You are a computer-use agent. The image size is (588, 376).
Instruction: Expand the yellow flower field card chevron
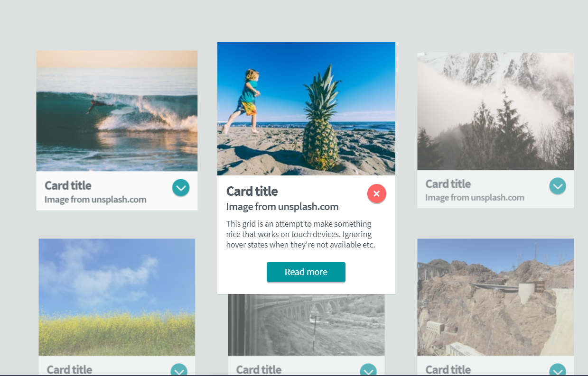click(x=179, y=370)
